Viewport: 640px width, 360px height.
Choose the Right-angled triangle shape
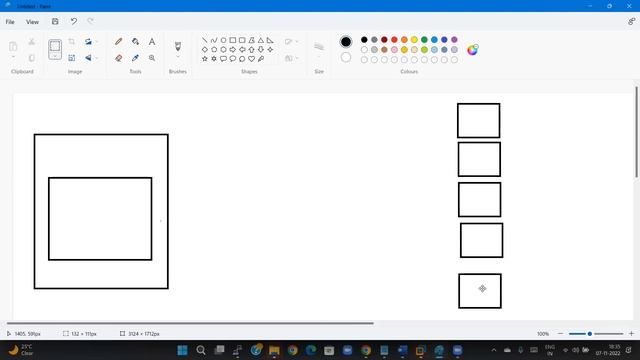click(270, 40)
